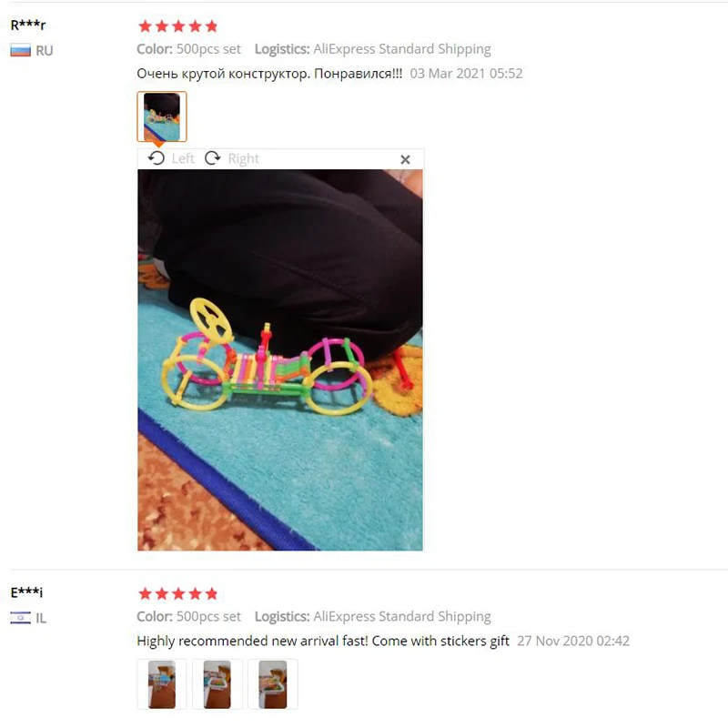The height and width of the screenshot is (728, 728).
Task: Click the 'Right' rotate label
Action: click(x=243, y=158)
